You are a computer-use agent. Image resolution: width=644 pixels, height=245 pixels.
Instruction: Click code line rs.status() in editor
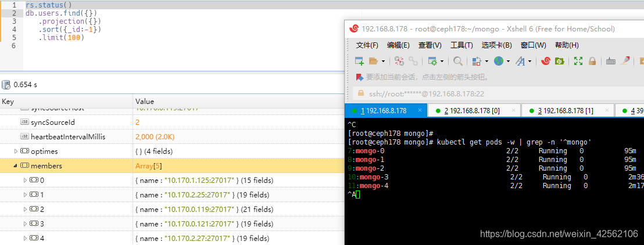(48, 5)
